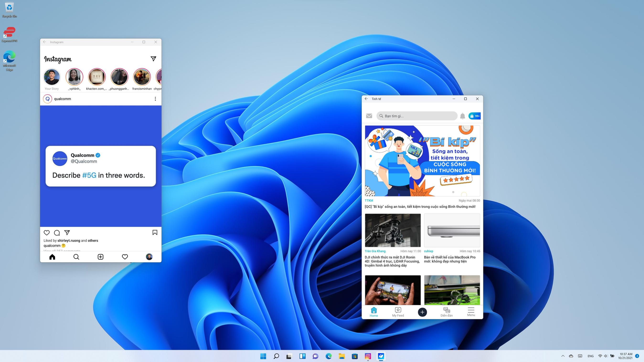
Task: Open Diễn đàn forum tab
Action: pos(447,312)
